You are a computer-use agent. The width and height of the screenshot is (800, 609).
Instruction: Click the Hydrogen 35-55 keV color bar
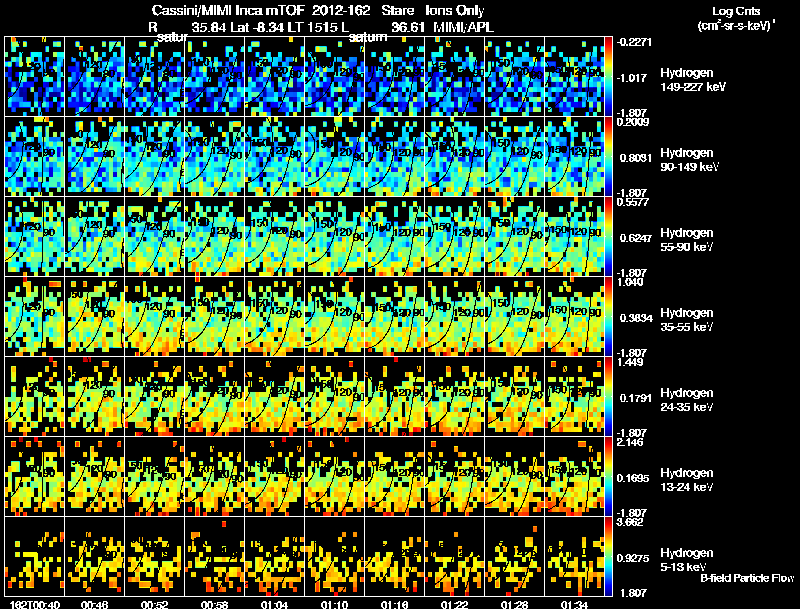tap(608, 316)
